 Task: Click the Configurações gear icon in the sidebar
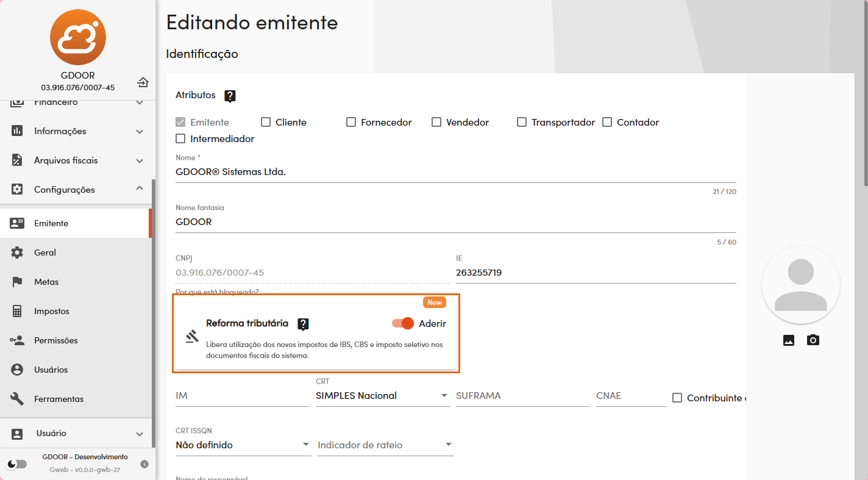17,190
